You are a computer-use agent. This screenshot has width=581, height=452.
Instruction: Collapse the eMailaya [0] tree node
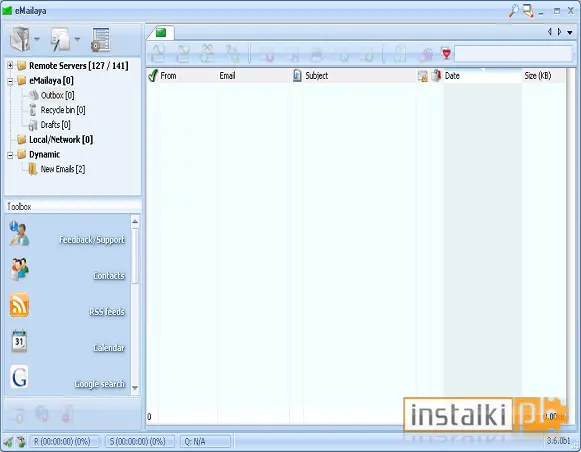(x=10, y=80)
